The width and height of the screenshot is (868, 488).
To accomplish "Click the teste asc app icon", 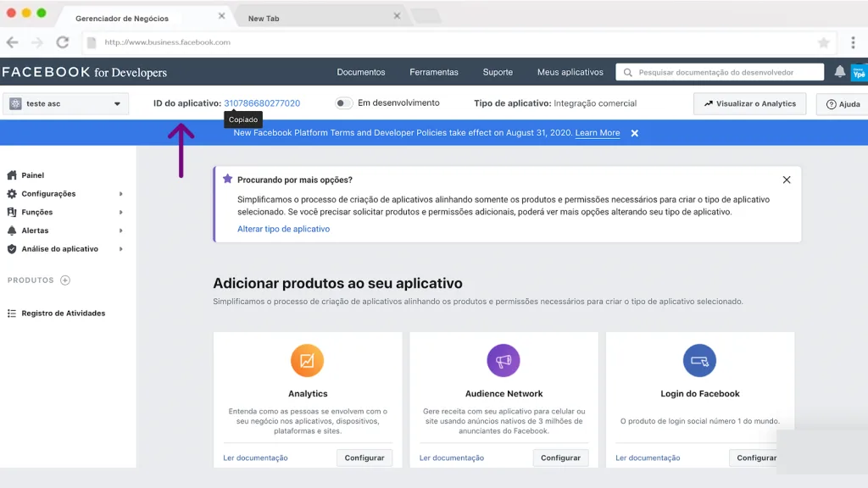I will [15, 103].
